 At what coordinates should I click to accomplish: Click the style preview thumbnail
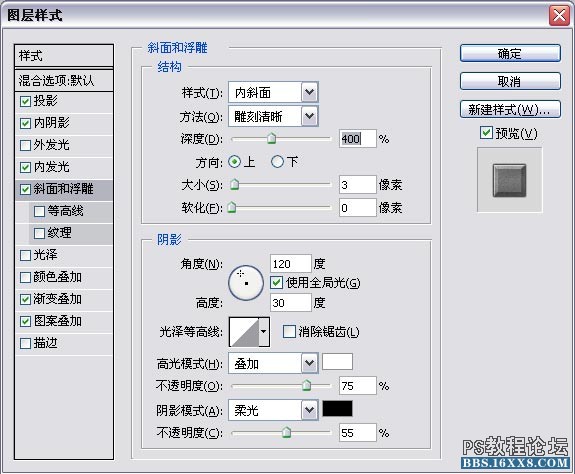509,180
